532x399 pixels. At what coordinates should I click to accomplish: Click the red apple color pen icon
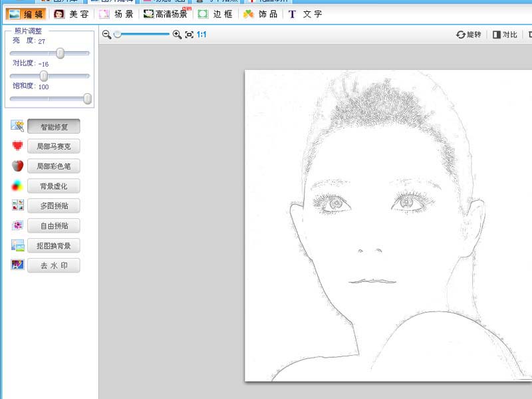point(18,166)
